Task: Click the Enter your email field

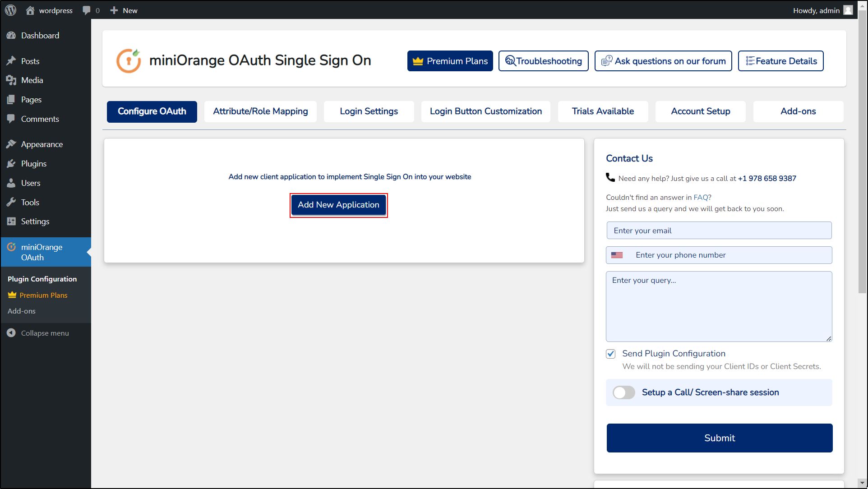Action: point(719,231)
